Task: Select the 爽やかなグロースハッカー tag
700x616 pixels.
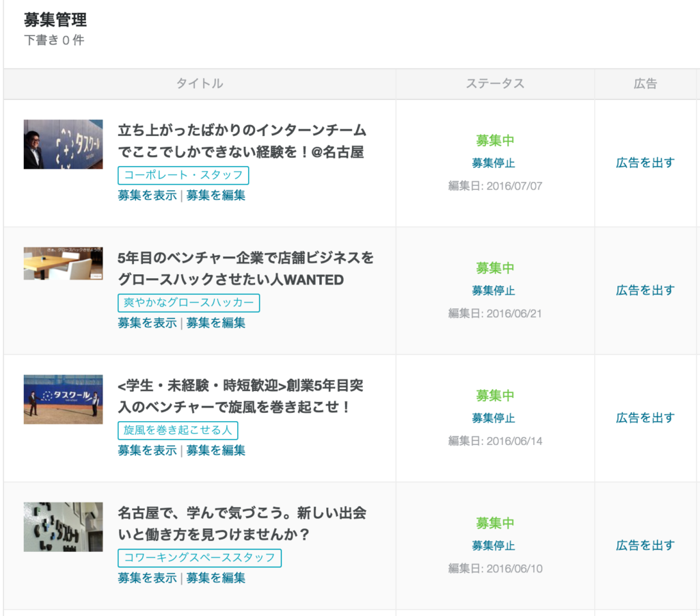Action: 189,303
